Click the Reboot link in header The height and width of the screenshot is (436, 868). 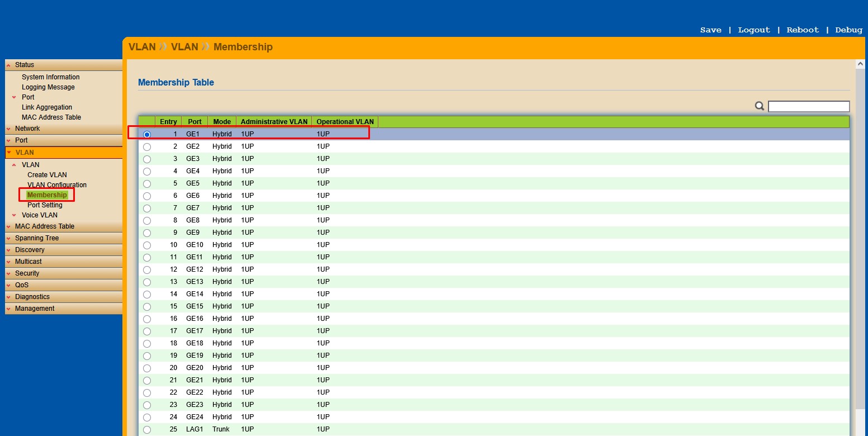click(x=803, y=30)
